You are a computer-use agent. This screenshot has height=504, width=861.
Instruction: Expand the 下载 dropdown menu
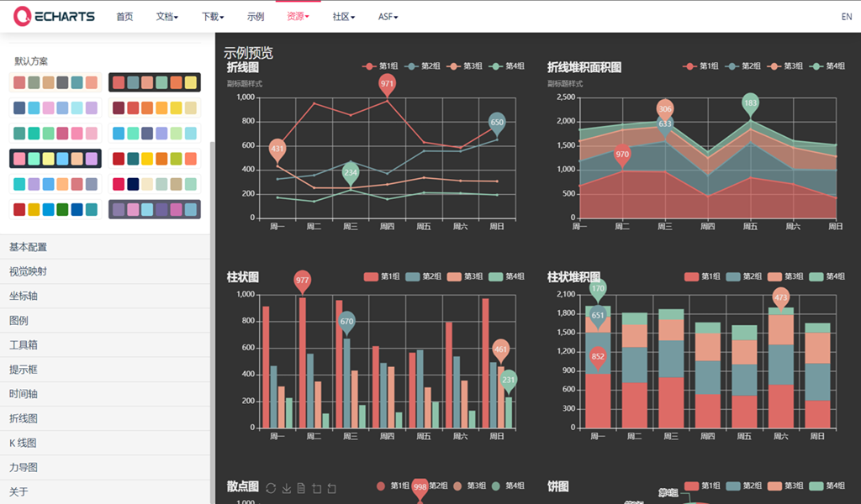pos(213,17)
